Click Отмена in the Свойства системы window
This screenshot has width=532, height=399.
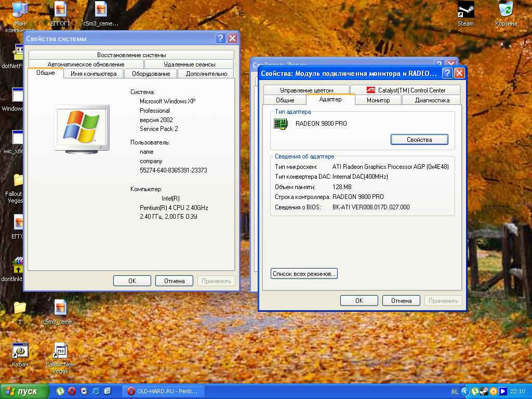(x=174, y=281)
